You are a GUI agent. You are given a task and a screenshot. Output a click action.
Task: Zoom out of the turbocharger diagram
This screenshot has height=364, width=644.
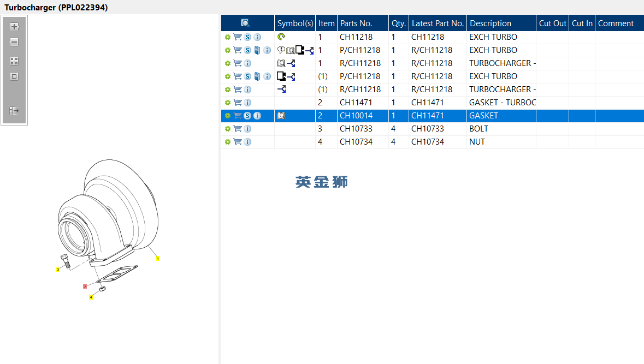(x=14, y=42)
